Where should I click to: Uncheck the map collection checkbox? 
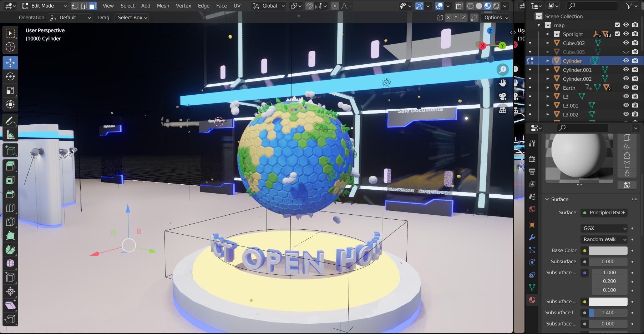tap(617, 25)
